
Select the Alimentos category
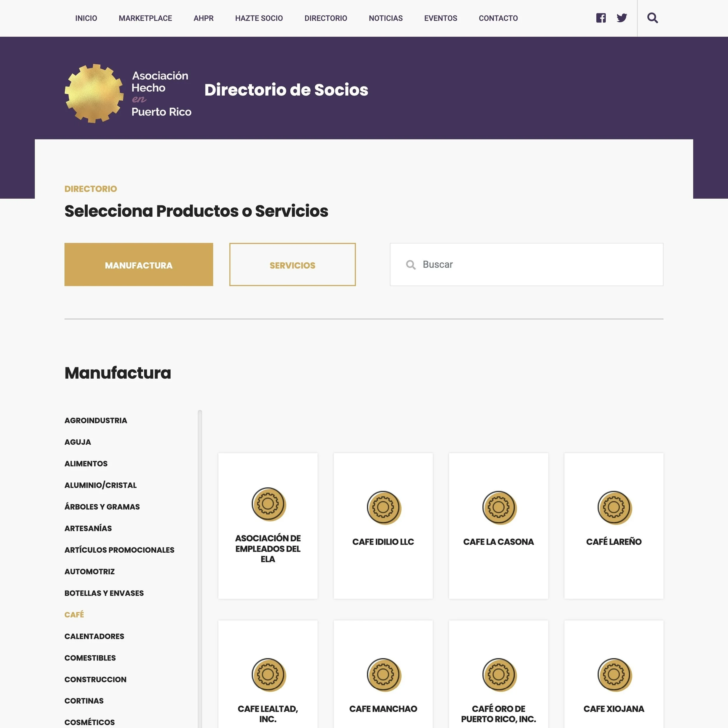coord(86,464)
